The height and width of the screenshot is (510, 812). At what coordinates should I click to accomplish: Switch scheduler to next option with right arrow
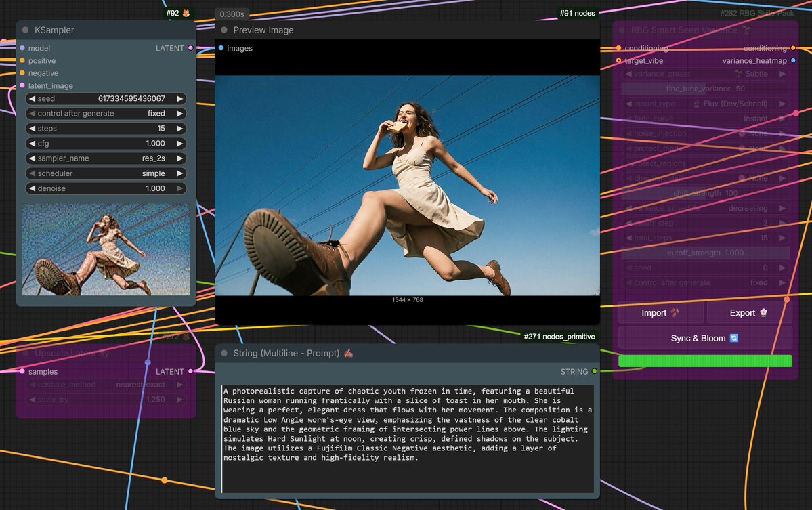(179, 173)
